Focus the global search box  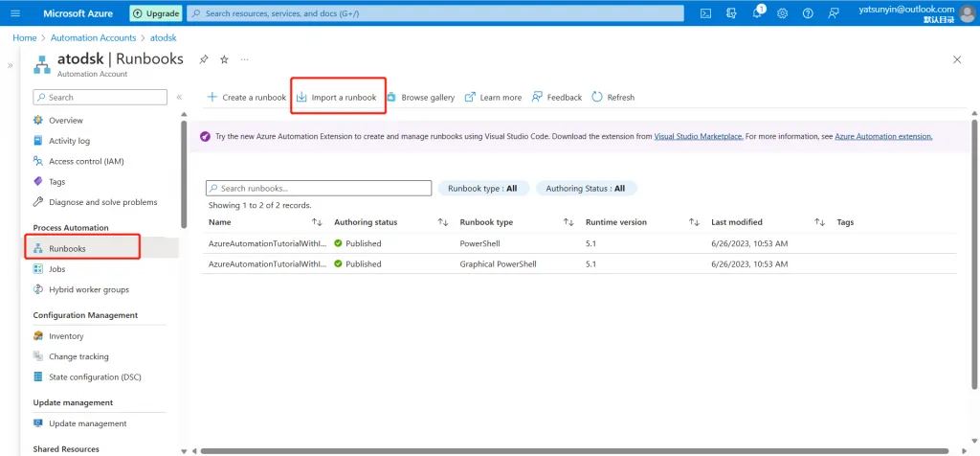pos(435,13)
